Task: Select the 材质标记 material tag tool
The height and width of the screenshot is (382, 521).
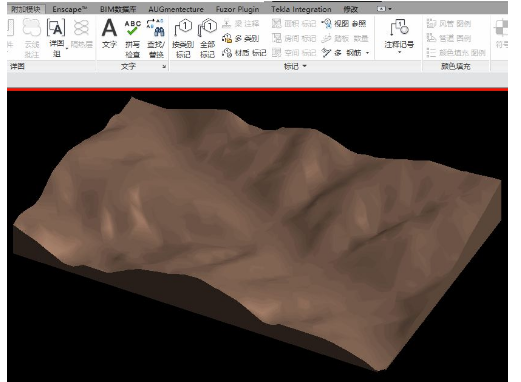Action: tap(244, 53)
